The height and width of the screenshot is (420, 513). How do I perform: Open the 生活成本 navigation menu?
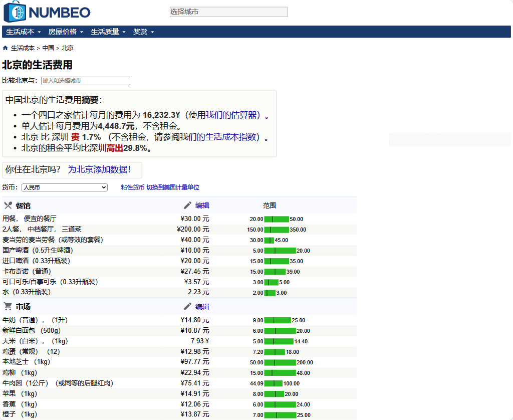[23, 32]
